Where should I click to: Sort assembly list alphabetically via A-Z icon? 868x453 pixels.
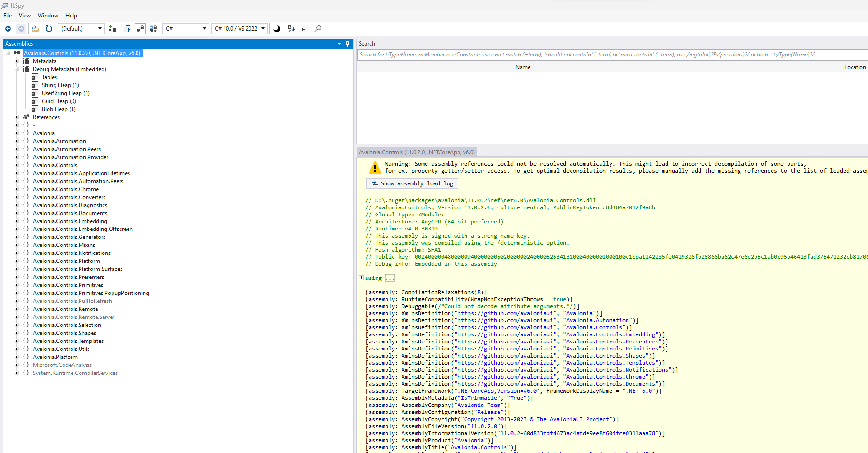(291, 29)
